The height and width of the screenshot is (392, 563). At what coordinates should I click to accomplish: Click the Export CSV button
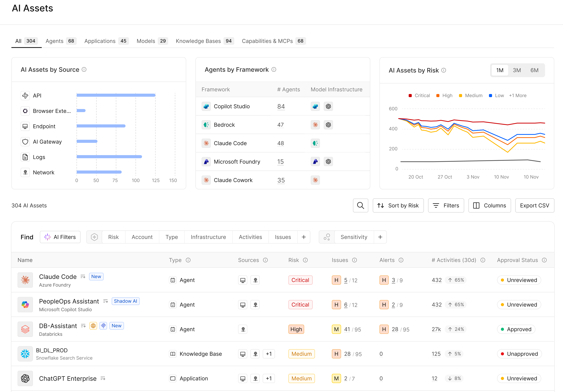535,205
